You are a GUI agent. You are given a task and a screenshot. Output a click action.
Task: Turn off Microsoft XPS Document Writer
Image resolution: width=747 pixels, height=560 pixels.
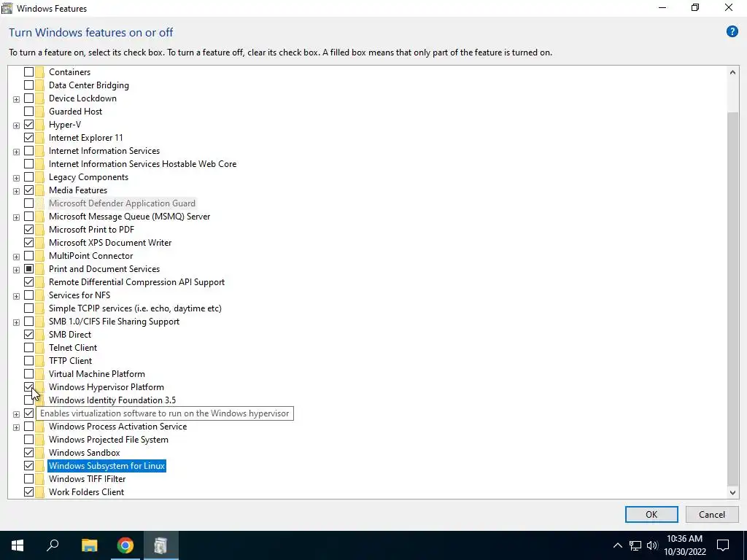(x=28, y=243)
